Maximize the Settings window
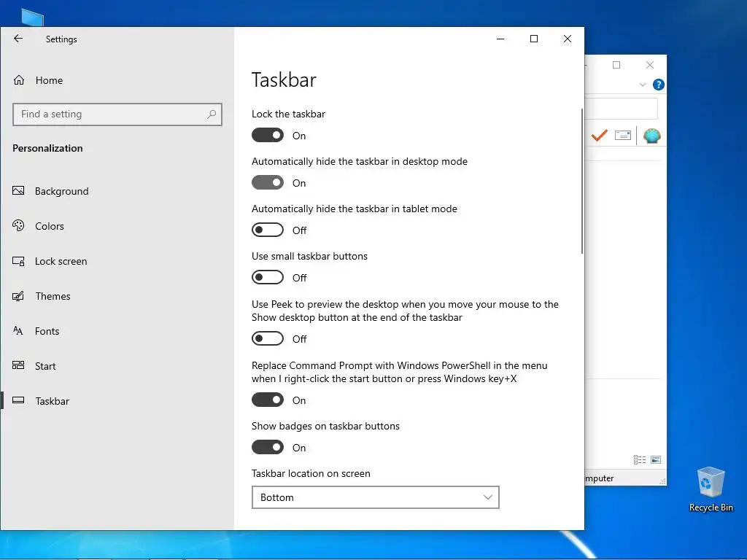 pyautogui.click(x=534, y=39)
